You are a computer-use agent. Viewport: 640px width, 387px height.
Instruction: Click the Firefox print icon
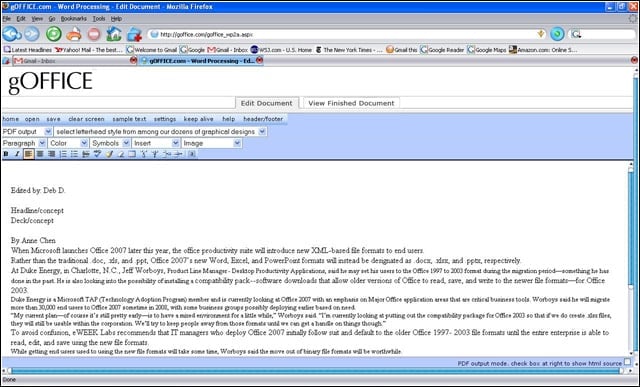[x=74, y=34]
